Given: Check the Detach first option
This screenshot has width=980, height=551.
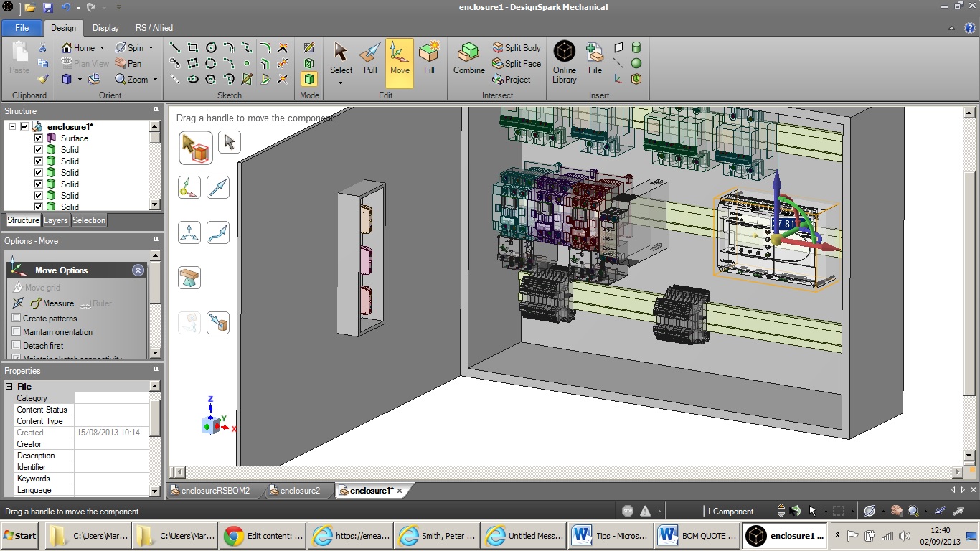Looking at the screenshot, I should pyautogui.click(x=17, y=345).
